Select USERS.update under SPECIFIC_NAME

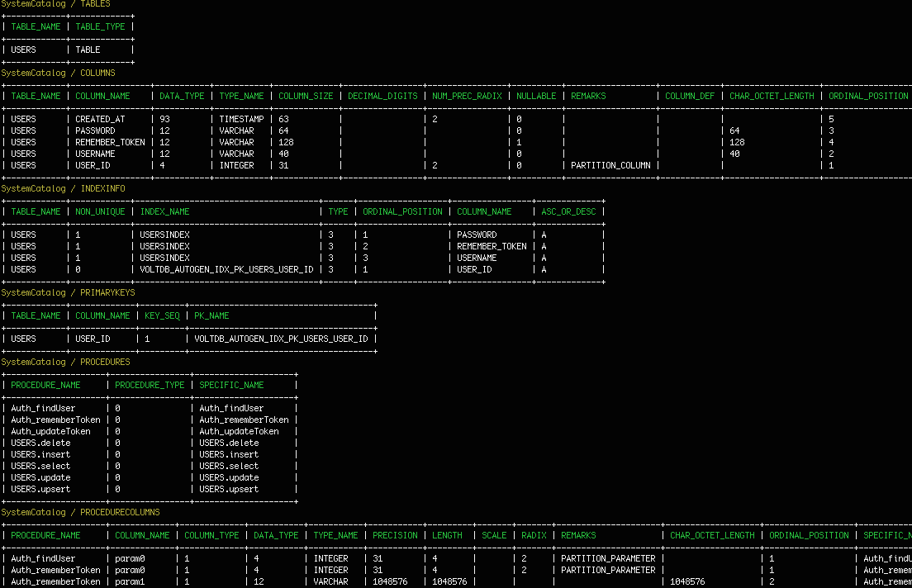point(229,478)
